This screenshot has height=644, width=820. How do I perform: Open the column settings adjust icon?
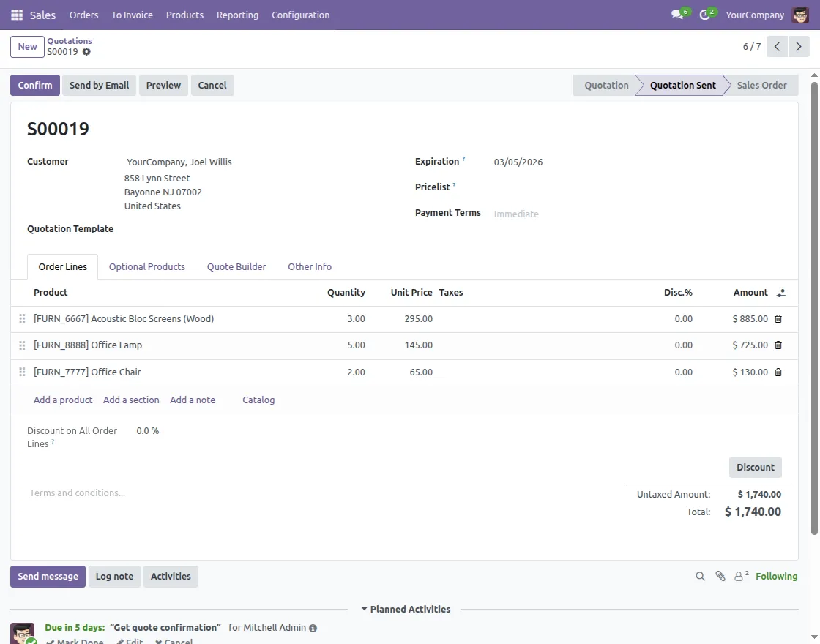click(x=781, y=293)
